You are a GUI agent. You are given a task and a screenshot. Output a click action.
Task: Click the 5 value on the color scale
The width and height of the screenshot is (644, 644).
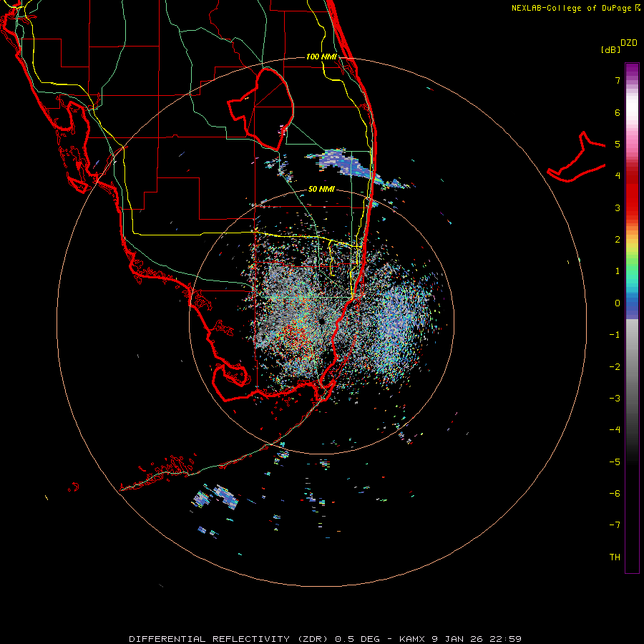tap(618, 144)
